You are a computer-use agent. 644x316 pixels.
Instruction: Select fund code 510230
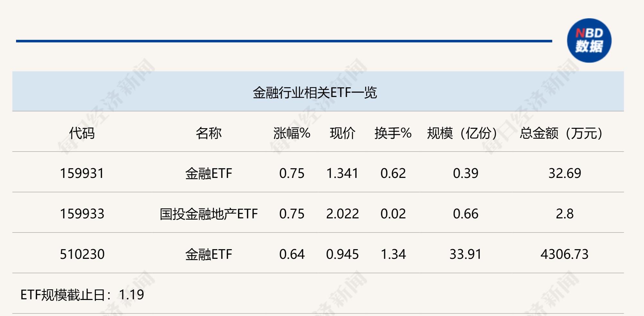(x=82, y=254)
